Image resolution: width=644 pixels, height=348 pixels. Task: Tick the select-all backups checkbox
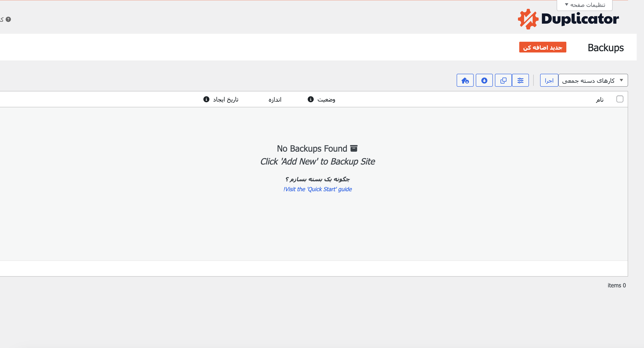[620, 99]
